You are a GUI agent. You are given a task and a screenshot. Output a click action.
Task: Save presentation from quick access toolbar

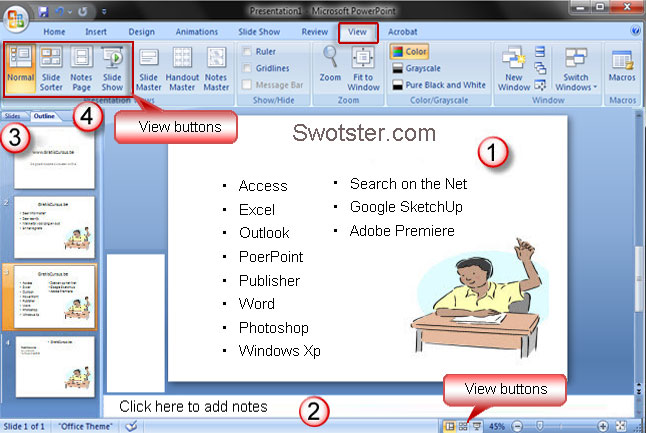pyautogui.click(x=43, y=12)
